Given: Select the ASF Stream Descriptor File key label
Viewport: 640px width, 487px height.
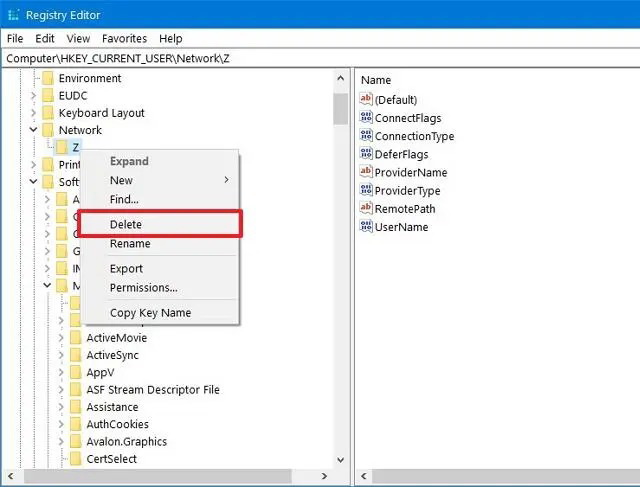Looking at the screenshot, I should (153, 390).
